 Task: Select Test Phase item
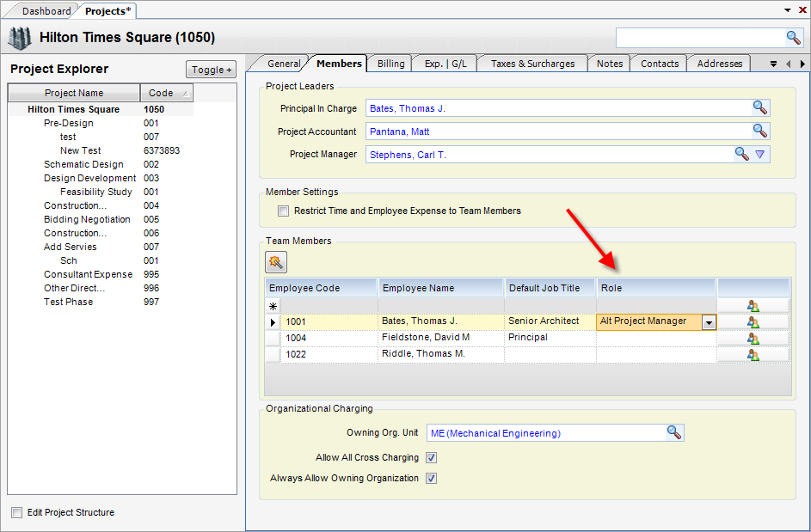pyautogui.click(x=68, y=302)
